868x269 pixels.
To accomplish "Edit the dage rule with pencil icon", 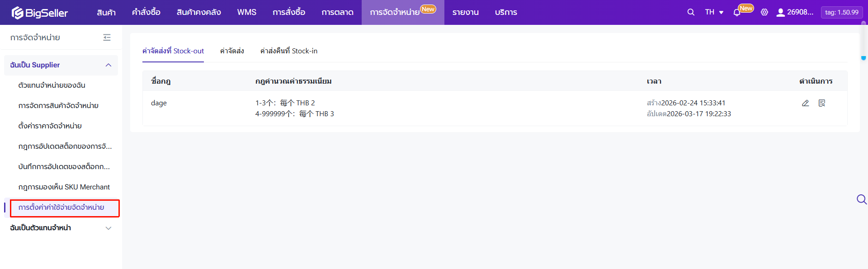I will click(x=805, y=103).
